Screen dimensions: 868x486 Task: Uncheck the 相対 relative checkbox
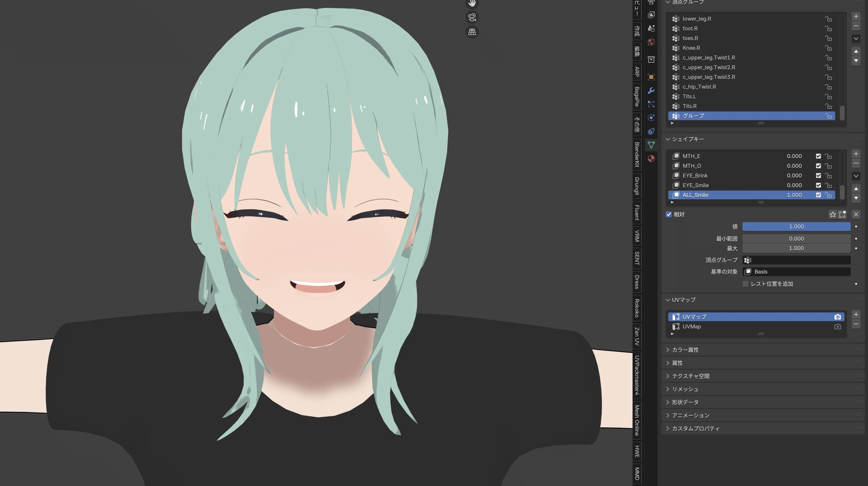[x=669, y=214]
